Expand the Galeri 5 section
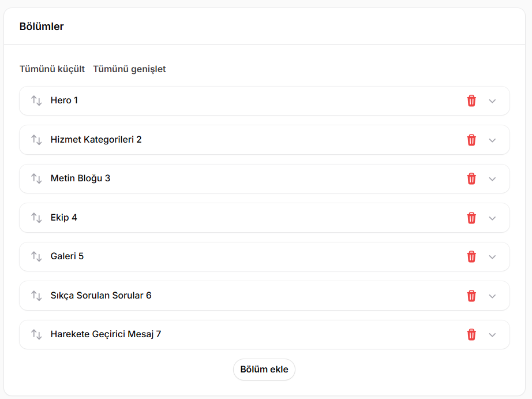This screenshot has height=399, width=532. [492, 257]
